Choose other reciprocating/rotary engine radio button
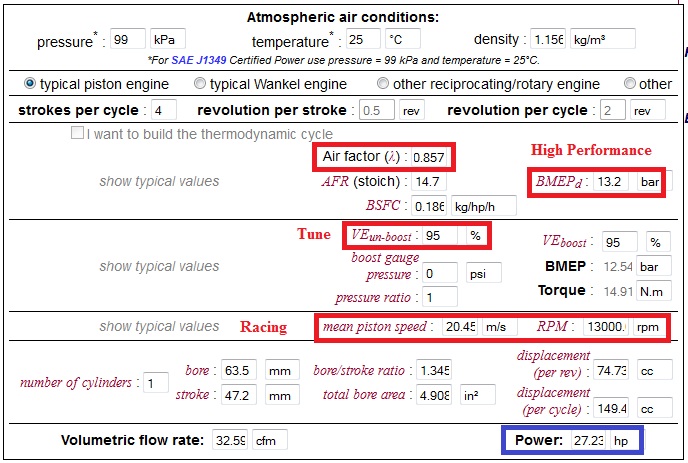688x463 pixels. coord(380,83)
